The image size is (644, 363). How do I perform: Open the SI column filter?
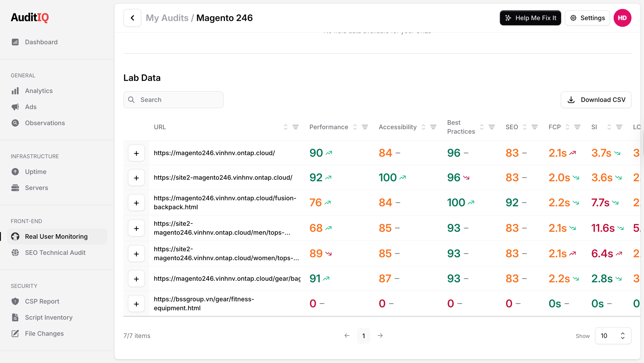point(619,127)
